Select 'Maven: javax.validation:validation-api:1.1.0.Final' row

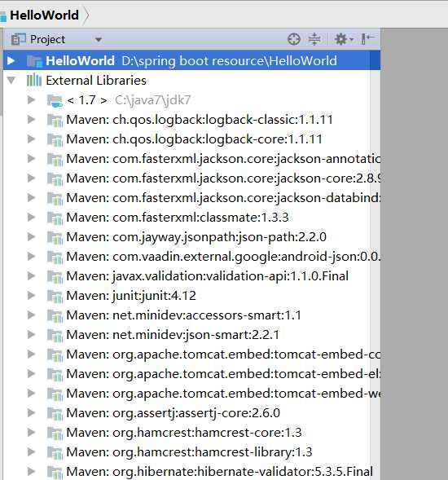click(192, 276)
